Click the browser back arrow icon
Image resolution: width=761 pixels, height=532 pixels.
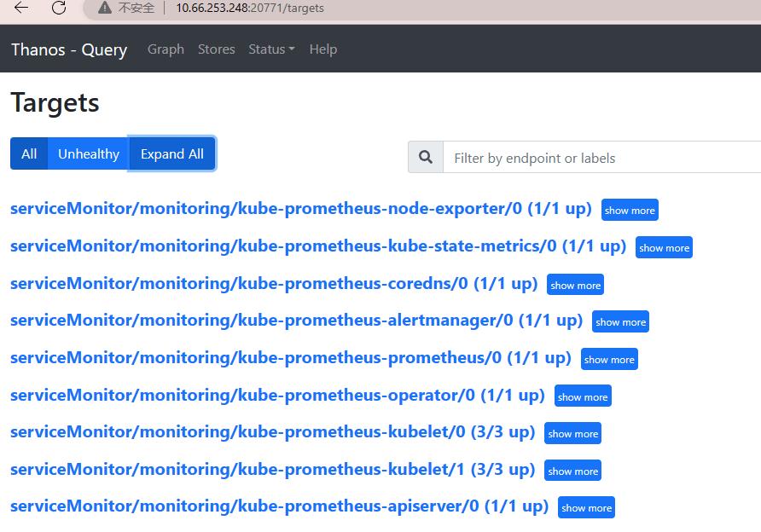tap(21, 8)
